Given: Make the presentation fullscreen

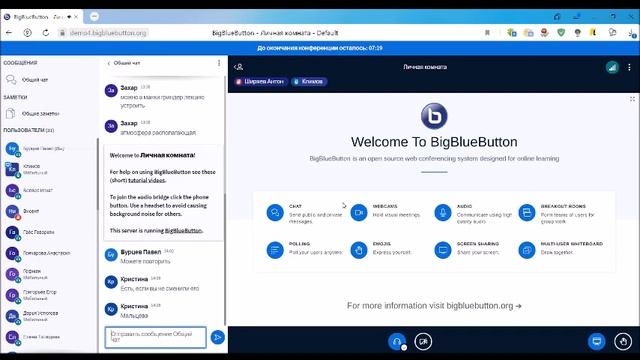Looking at the screenshot, I should (632, 99).
